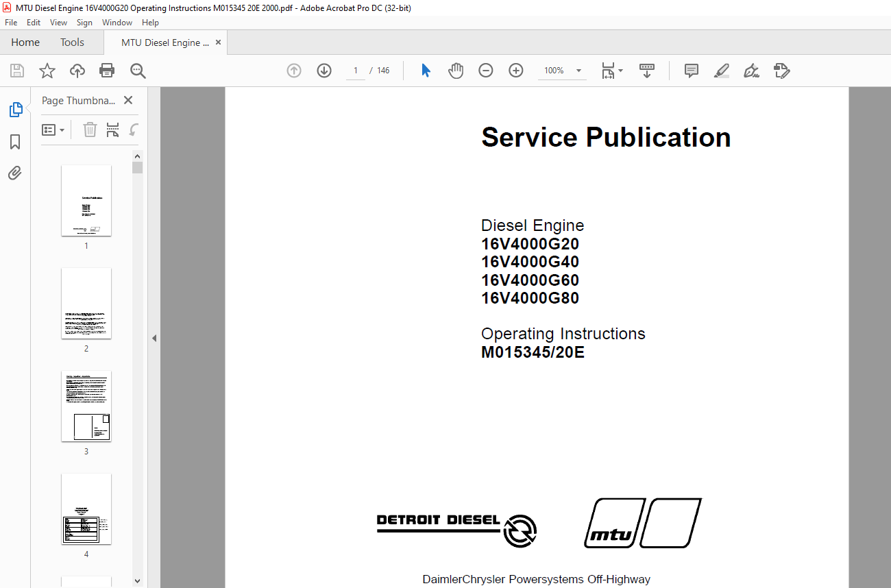Expand the fit page options arrow
891x588 pixels.
pos(621,71)
